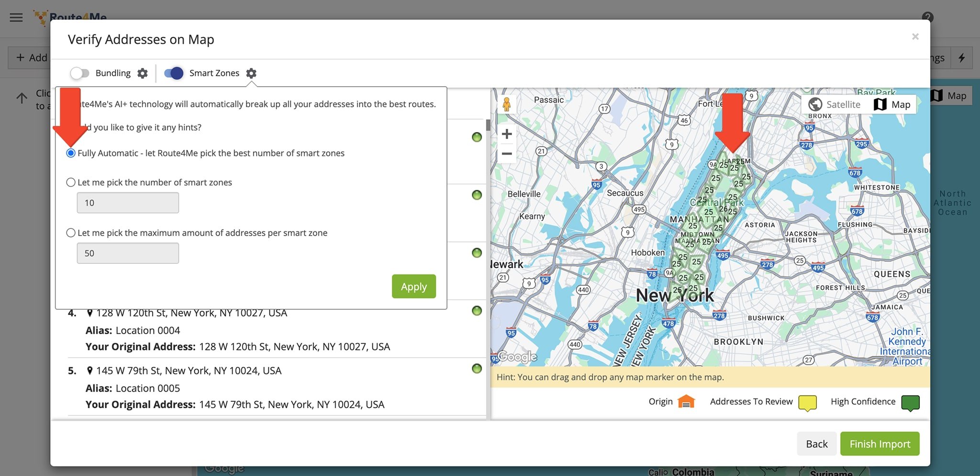Click the Google logo on dialog map
The image size is (980, 476).
(x=517, y=357)
